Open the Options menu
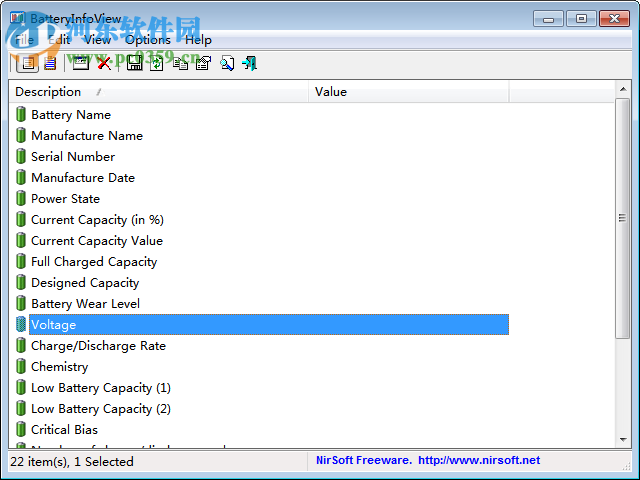This screenshot has height=480, width=640. coord(148,40)
